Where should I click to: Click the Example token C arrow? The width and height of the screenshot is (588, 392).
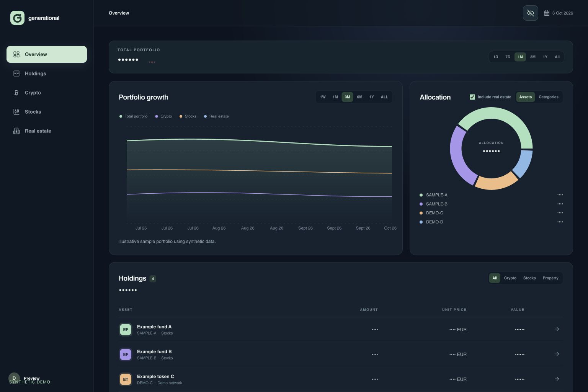pyautogui.click(x=557, y=379)
